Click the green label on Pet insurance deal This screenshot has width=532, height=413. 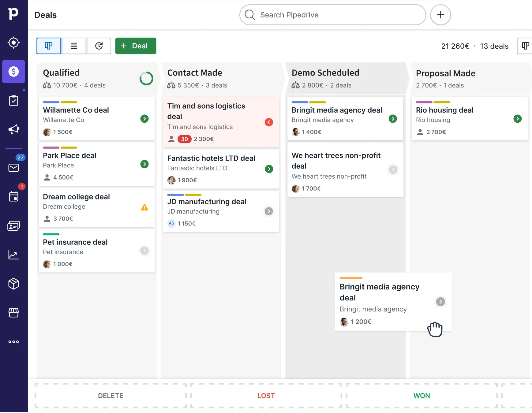pyautogui.click(x=51, y=234)
